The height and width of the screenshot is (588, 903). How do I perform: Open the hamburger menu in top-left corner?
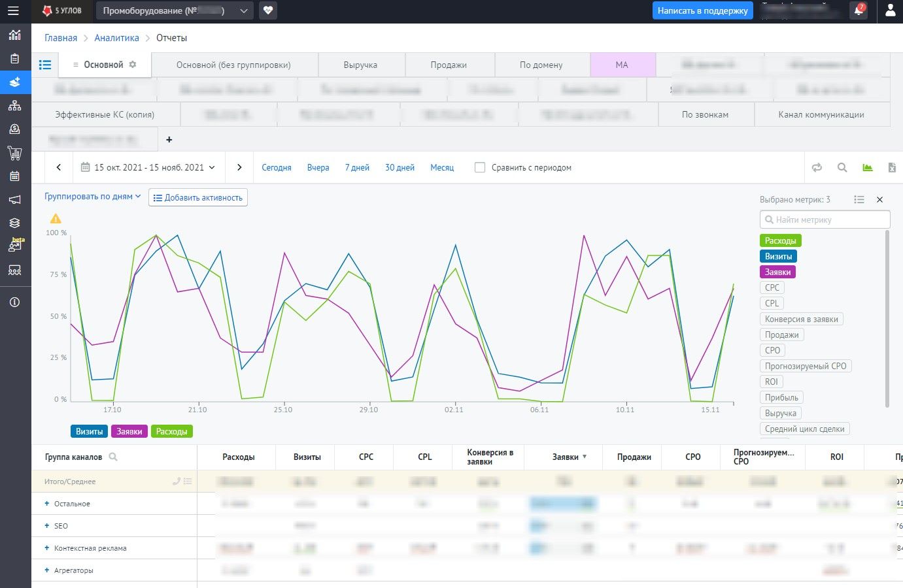(x=12, y=11)
